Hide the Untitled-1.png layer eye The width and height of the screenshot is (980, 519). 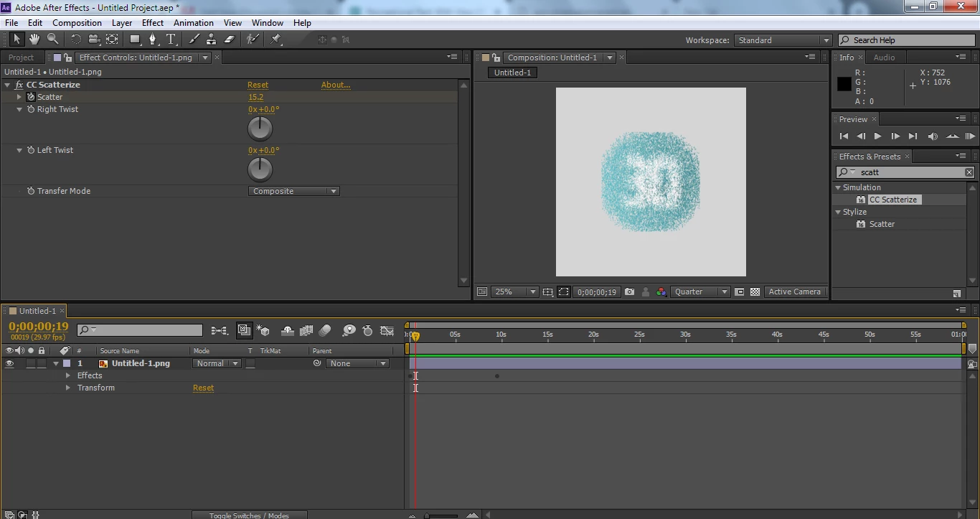coord(9,363)
